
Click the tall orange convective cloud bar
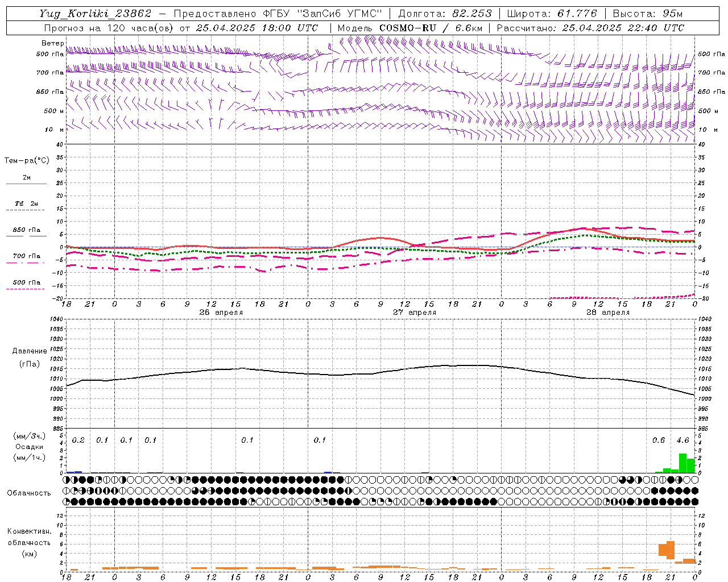click(x=671, y=550)
